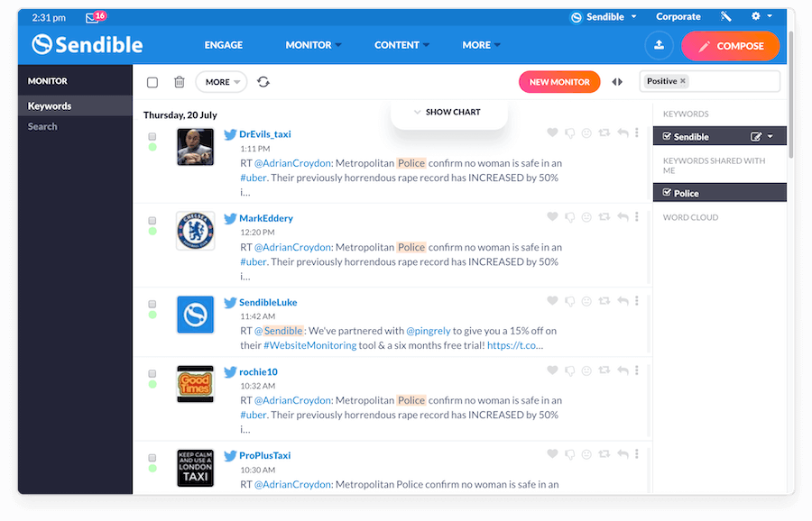This screenshot has height=521, width=812.
Task: Click MarkEddery's Chelsea avatar thumbnail
Action: click(195, 231)
